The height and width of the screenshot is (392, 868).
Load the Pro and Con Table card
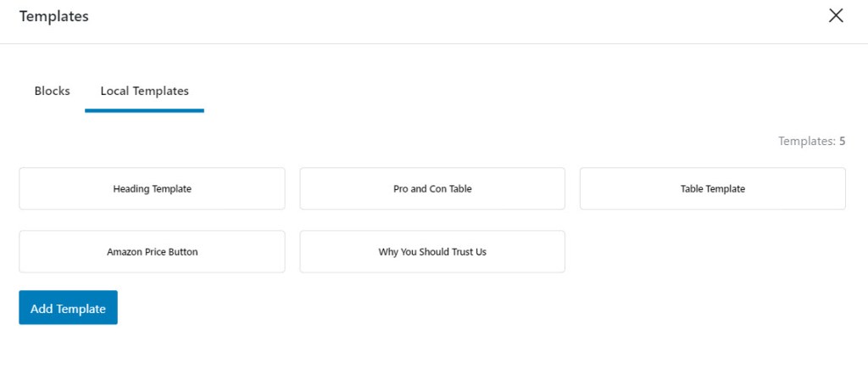(x=432, y=188)
